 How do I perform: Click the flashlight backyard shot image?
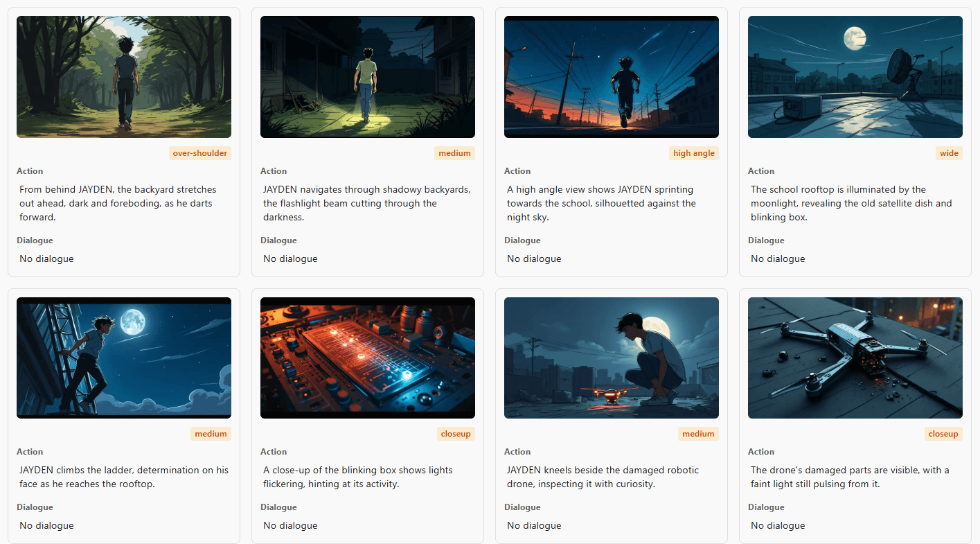367,76
